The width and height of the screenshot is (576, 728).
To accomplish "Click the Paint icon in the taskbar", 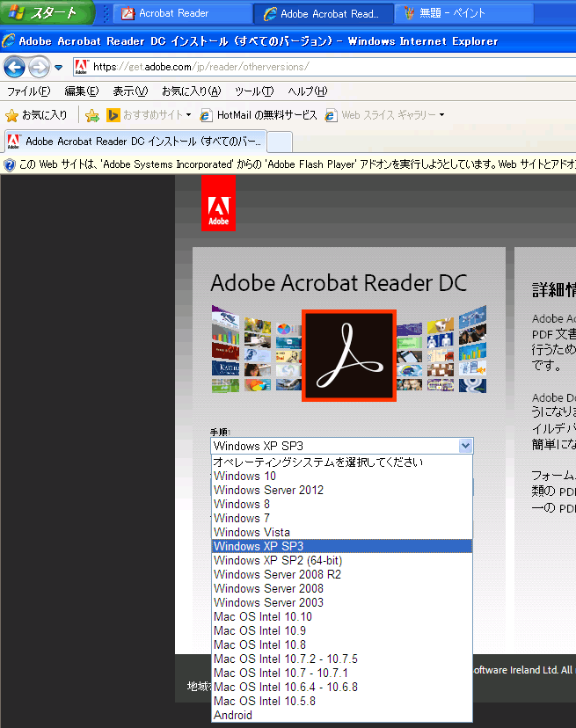I will pos(409,13).
